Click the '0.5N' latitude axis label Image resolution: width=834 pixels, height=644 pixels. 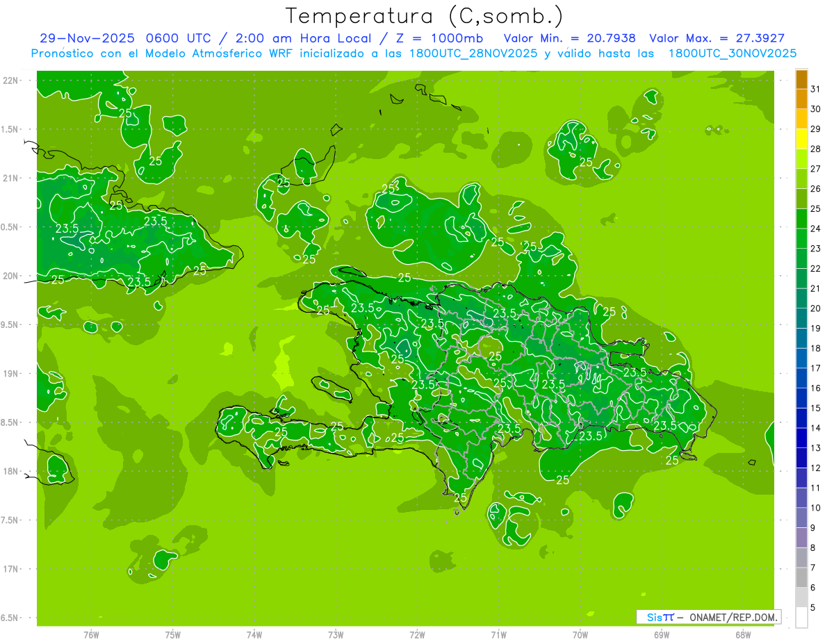(x=10, y=227)
